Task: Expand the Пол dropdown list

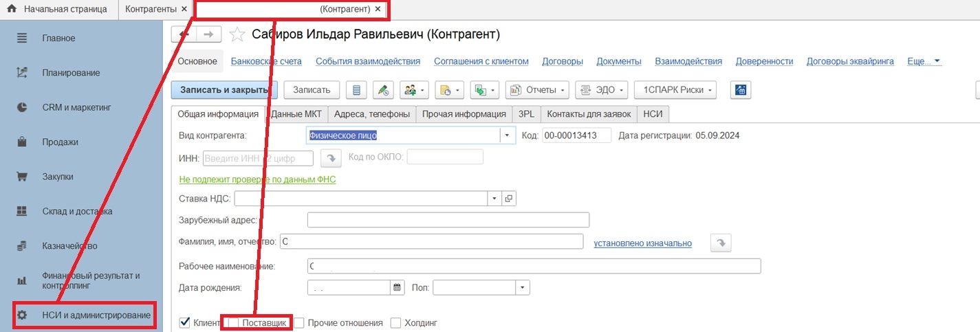Action: coord(523,287)
